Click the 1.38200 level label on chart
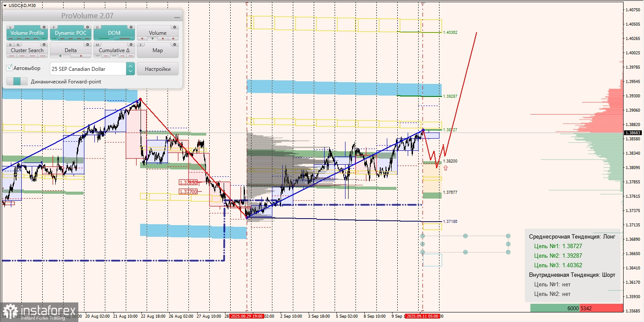This screenshot has height=322, width=644. click(x=450, y=161)
